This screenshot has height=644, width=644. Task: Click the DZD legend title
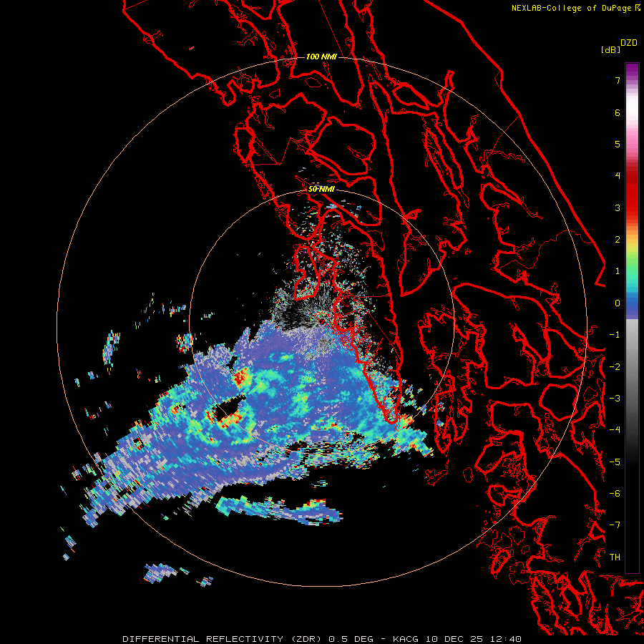[x=629, y=43]
